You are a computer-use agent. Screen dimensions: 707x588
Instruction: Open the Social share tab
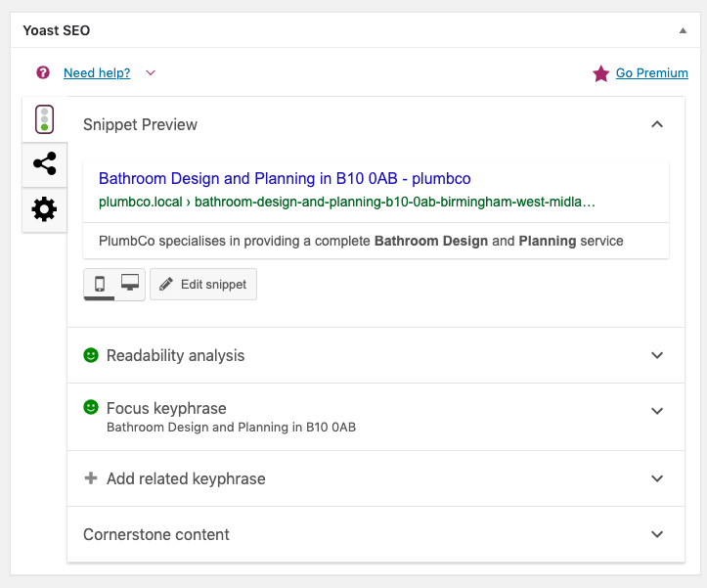(x=44, y=163)
